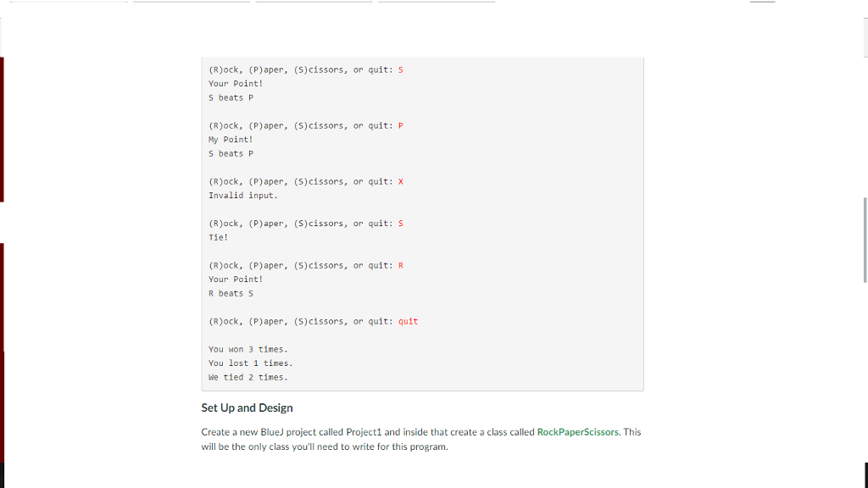Switch to the third browser tab
868x488 pixels.
314,3
